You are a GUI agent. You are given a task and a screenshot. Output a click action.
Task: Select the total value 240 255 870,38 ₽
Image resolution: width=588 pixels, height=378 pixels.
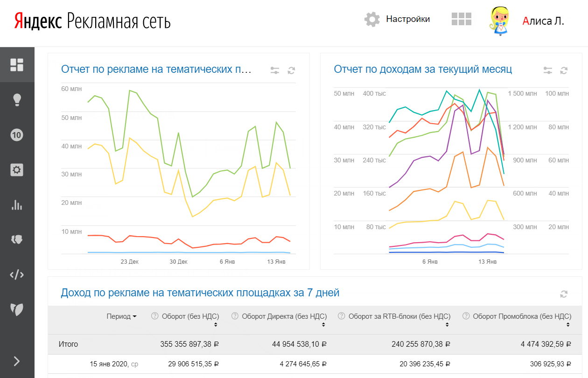[x=422, y=344]
